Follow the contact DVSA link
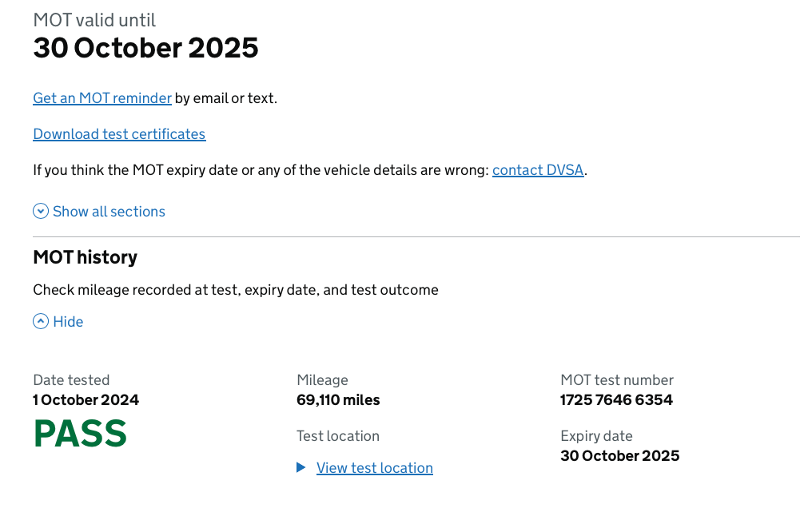Screen dimensions: 812x516 (x=538, y=170)
